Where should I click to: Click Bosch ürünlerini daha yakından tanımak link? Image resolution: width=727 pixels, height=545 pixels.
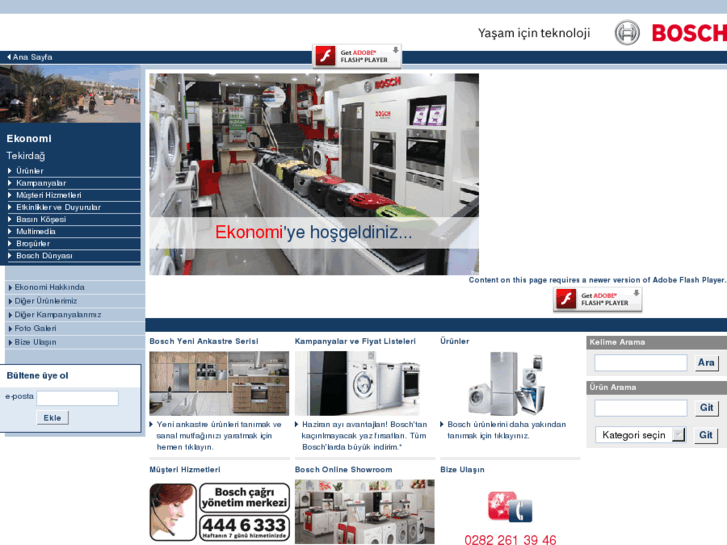click(x=506, y=430)
